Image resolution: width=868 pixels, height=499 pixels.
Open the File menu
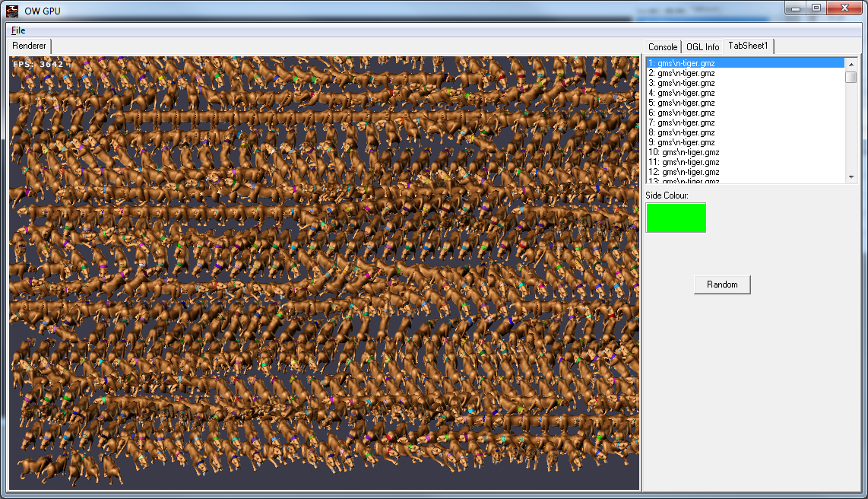click(18, 30)
